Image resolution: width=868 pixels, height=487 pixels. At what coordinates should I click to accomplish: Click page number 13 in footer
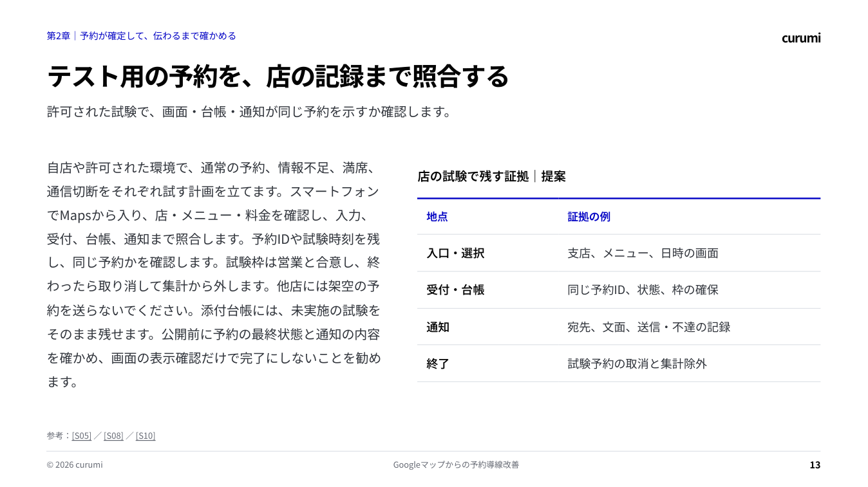point(815,464)
